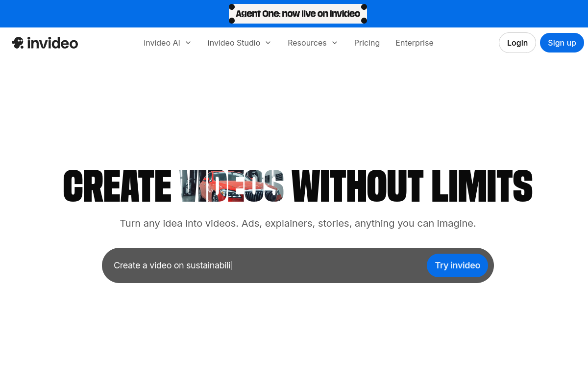The image size is (588, 368).
Task: Click the invideo wordmark text
Action: coord(53,43)
